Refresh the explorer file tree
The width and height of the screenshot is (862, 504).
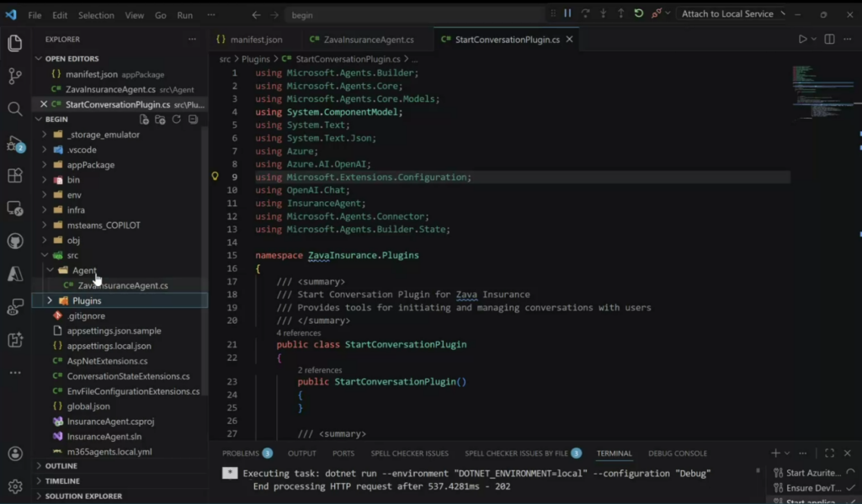177,119
